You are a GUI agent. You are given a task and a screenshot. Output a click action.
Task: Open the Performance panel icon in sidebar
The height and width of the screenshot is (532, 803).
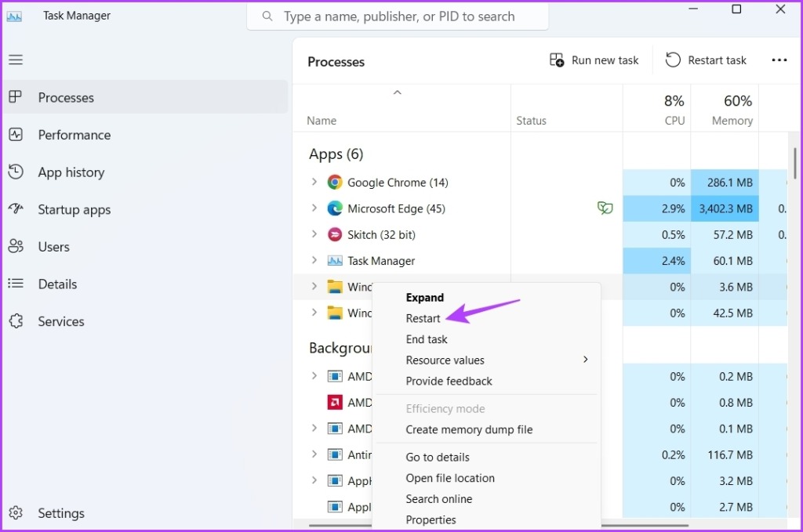(x=17, y=135)
